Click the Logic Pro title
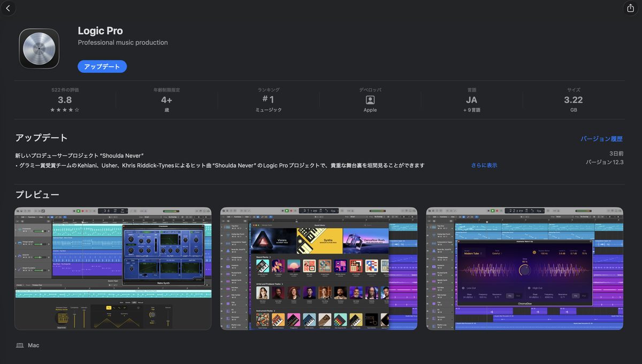 [100, 31]
